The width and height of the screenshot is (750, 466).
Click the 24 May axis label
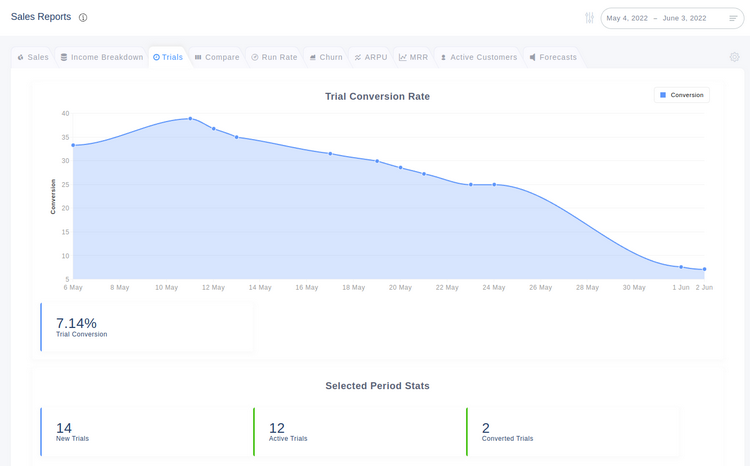(x=494, y=288)
